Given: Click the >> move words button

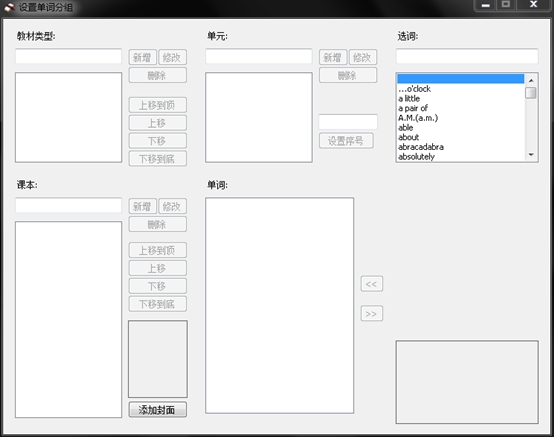Looking at the screenshot, I should [x=372, y=314].
